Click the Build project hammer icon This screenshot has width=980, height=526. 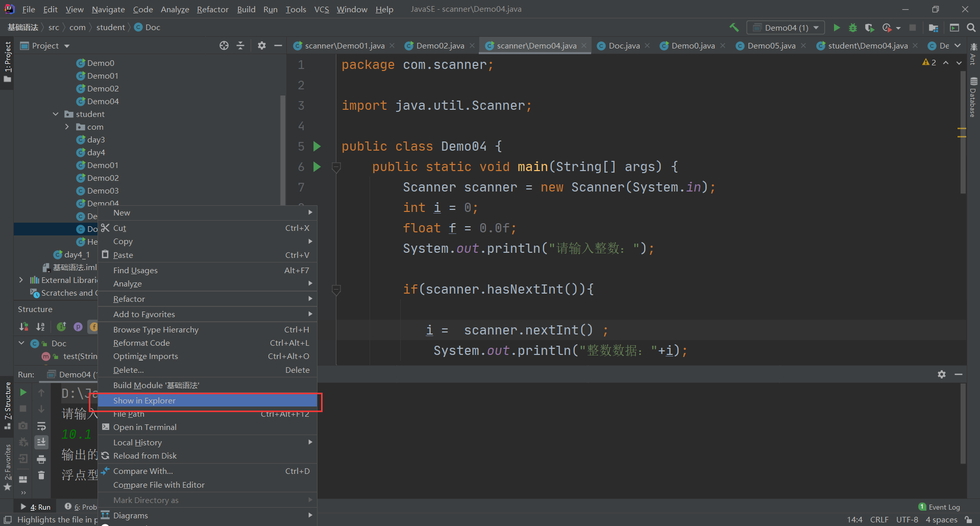point(734,28)
